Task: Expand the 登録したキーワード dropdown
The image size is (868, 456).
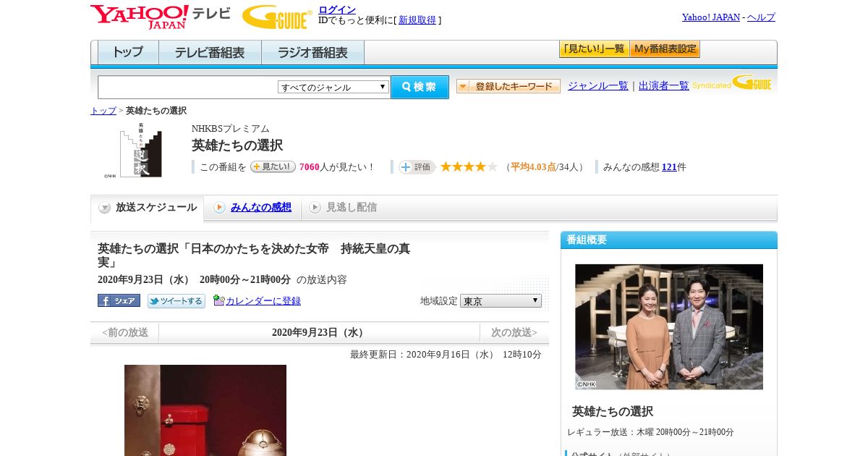Action: 509,86
